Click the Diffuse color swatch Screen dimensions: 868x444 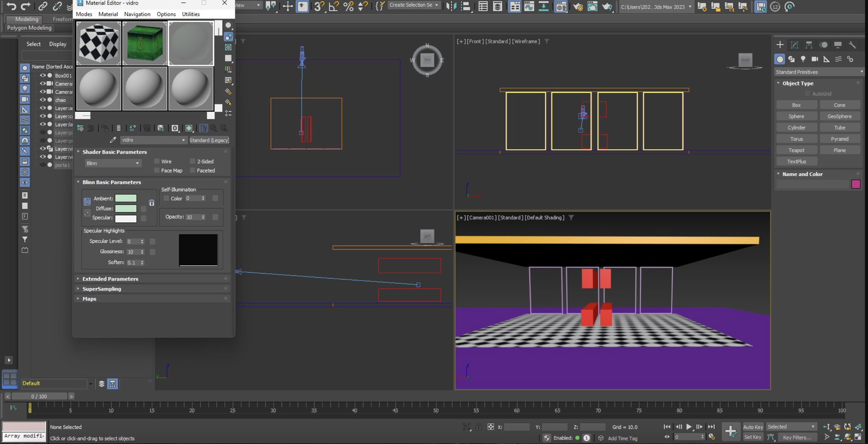coord(126,208)
